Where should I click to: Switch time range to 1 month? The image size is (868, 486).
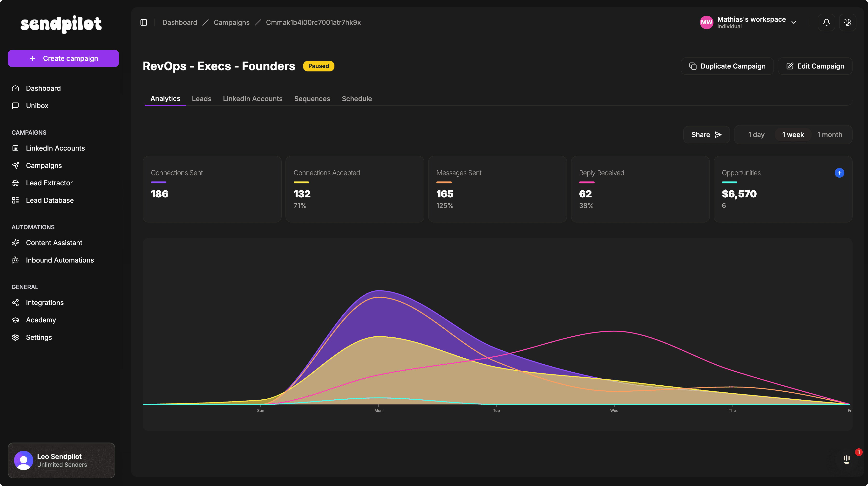coord(829,135)
